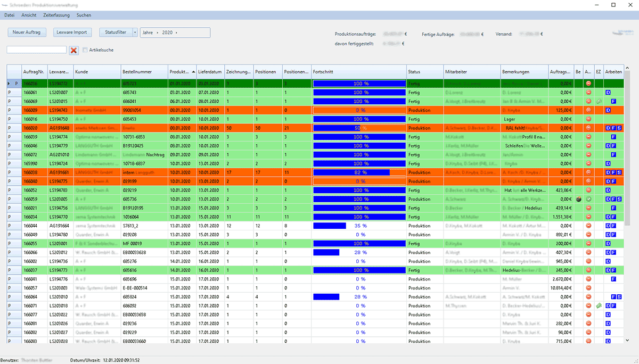Expand the arrow after Jahre in the date breadcrumb
The image size is (639, 364).
click(157, 33)
